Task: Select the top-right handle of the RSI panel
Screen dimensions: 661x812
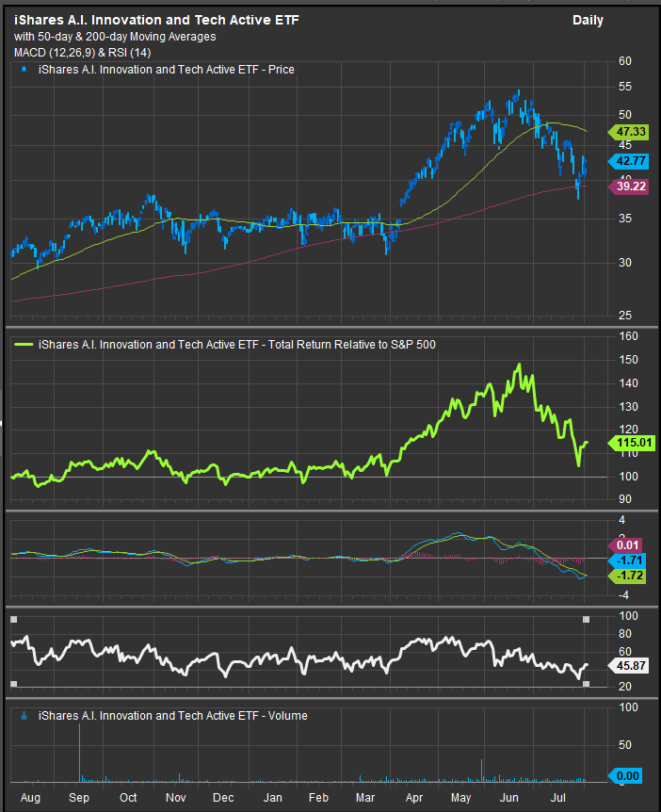Action: [x=587, y=619]
